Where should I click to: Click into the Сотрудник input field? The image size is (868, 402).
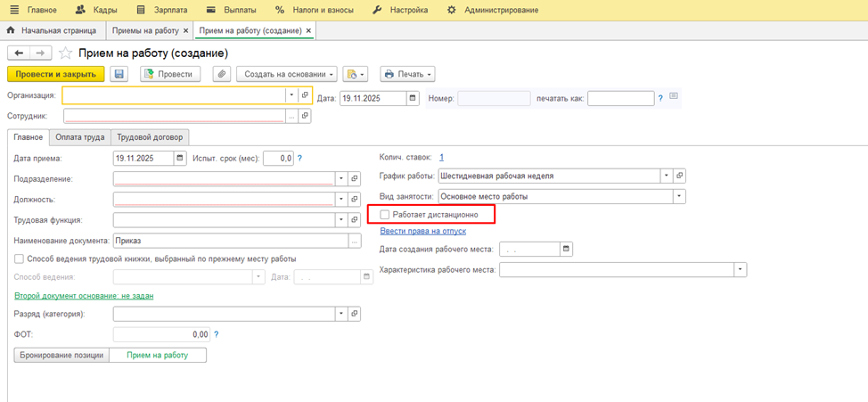(174, 116)
